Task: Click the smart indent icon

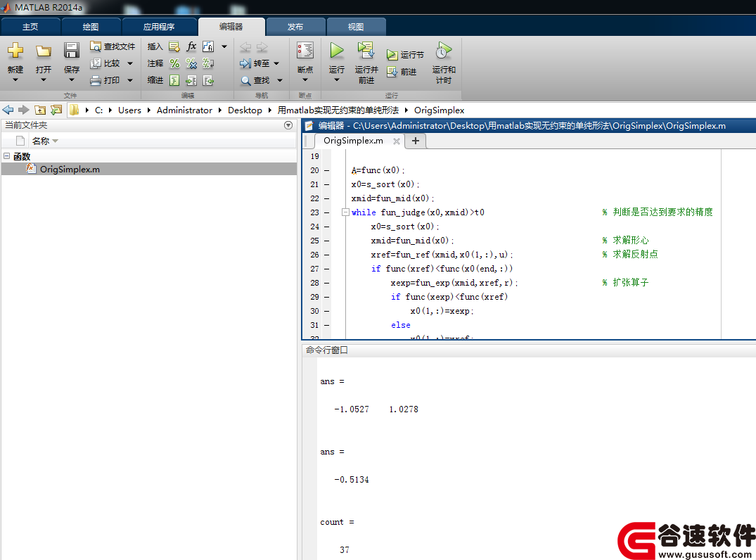Action: click(174, 80)
